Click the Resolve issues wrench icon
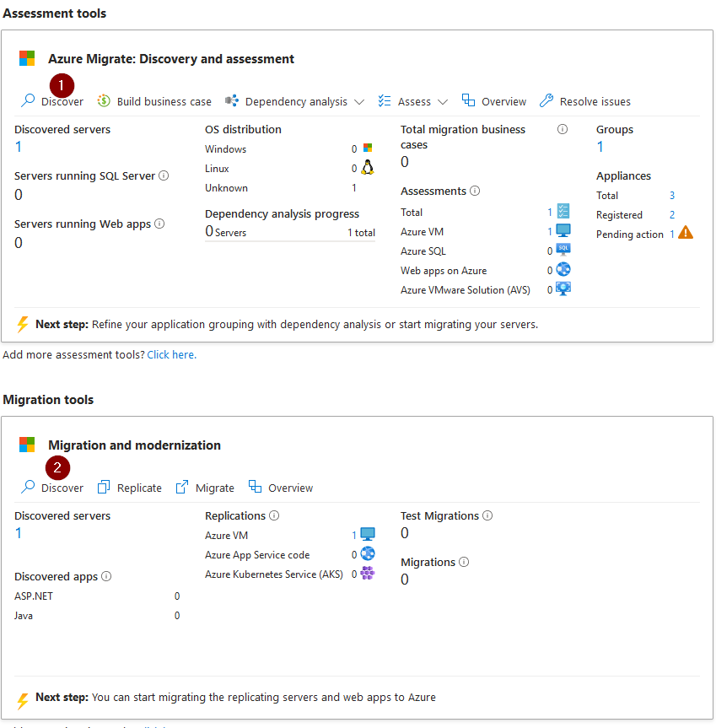The image size is (716, 728). pos(546,100)
